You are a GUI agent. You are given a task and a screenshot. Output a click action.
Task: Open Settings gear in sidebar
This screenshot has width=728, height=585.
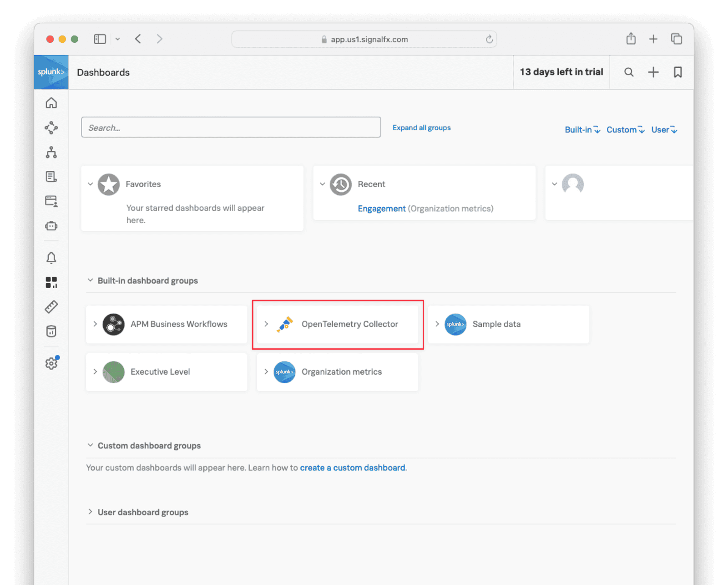pos(52,363)
